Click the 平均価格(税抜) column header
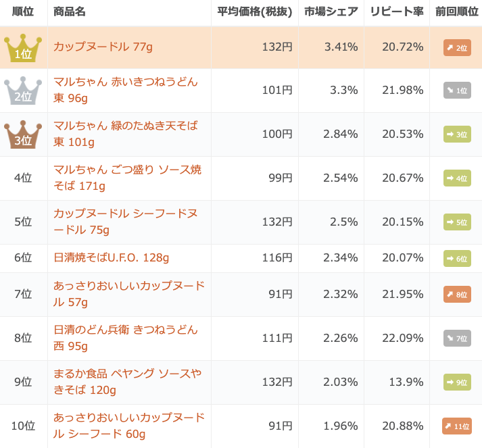Viewport: 482px width, 448px height. [255, 11]
